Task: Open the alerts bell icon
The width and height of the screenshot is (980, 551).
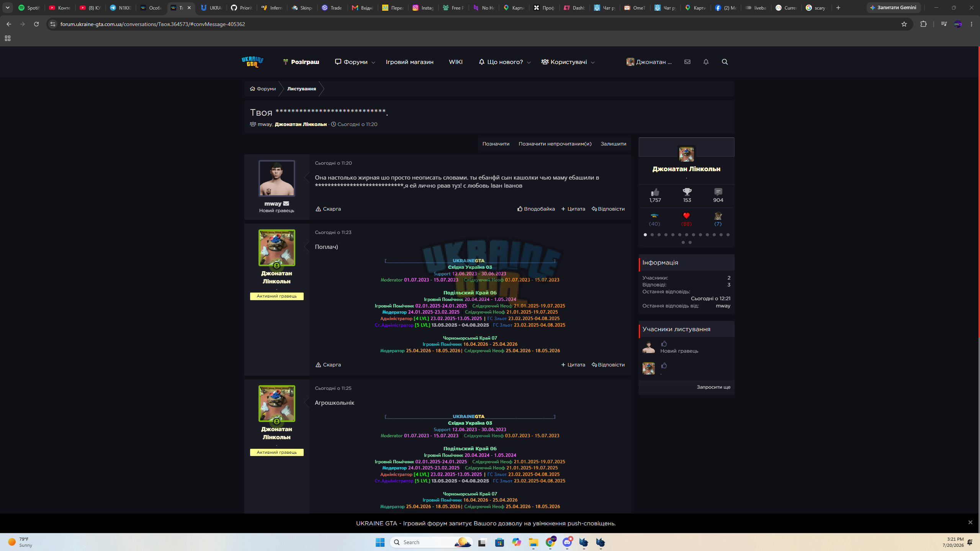Action: click(706, 62)
